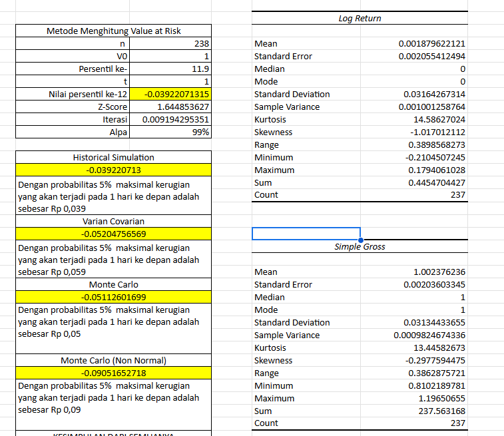Select the Alpa cell showing 99%
This screenshot has width=504, height=436.
coord(170,132)
